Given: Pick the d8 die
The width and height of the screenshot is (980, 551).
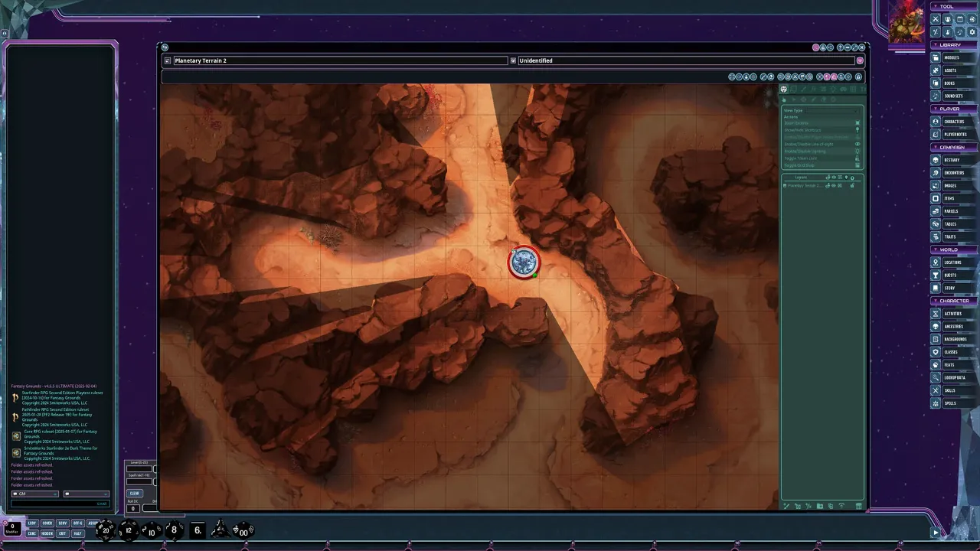Looking at the screenshot, I should coord(174,530).
